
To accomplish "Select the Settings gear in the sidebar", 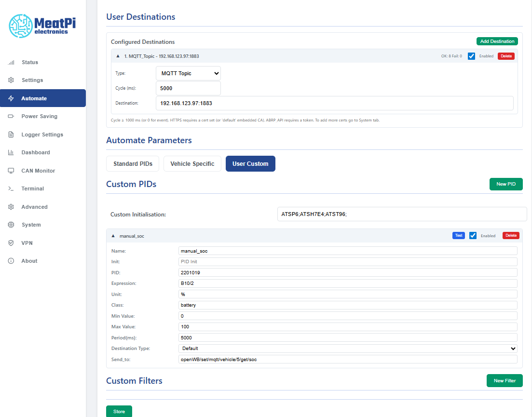I will coord(31,80).
